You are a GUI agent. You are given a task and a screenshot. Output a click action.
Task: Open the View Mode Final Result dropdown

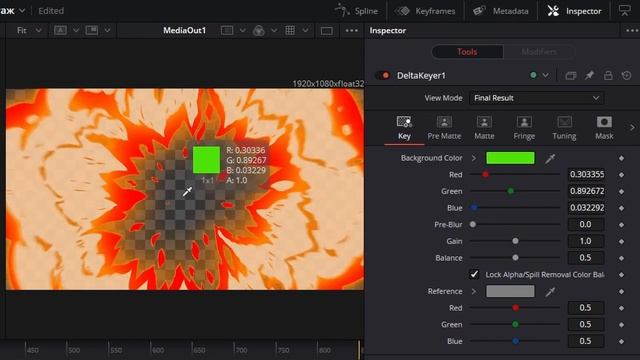(536, 98)
